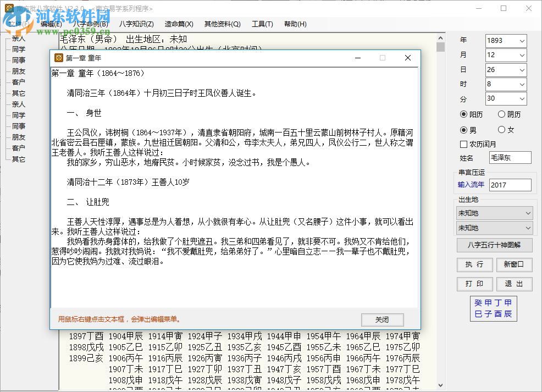Close the dialog with the 关闭 button
The width and height of the screenshot is (542, 392).
382,319
